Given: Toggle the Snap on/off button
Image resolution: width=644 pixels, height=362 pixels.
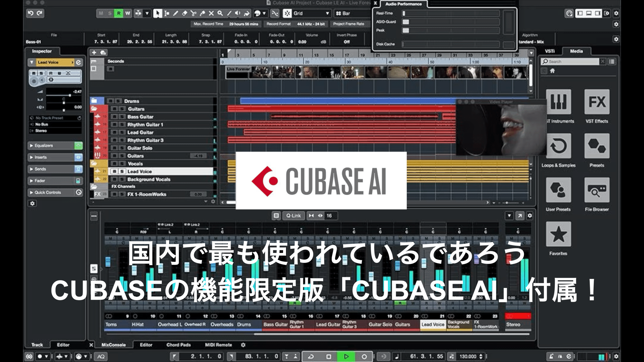Looking at the screenshot, I should tap(287, 13).
